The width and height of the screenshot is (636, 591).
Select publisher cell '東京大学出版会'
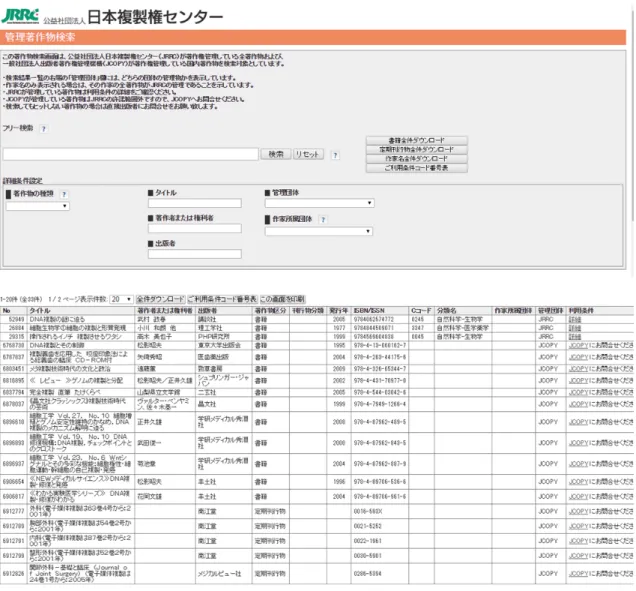click(x=223, y=346)
